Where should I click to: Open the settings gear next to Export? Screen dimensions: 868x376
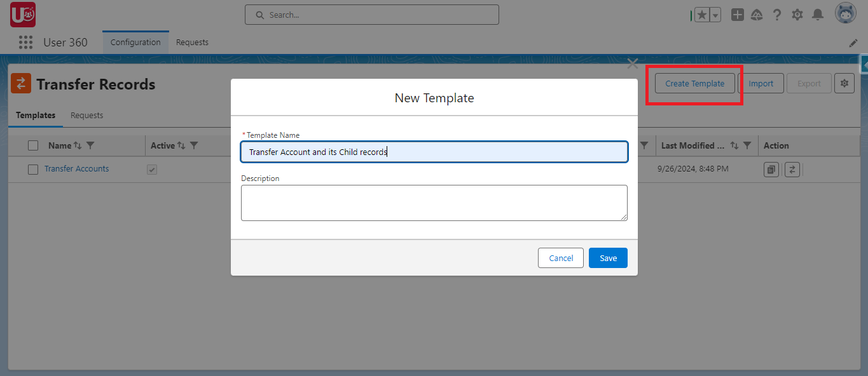pyautogui.click(x=844, y=83)
